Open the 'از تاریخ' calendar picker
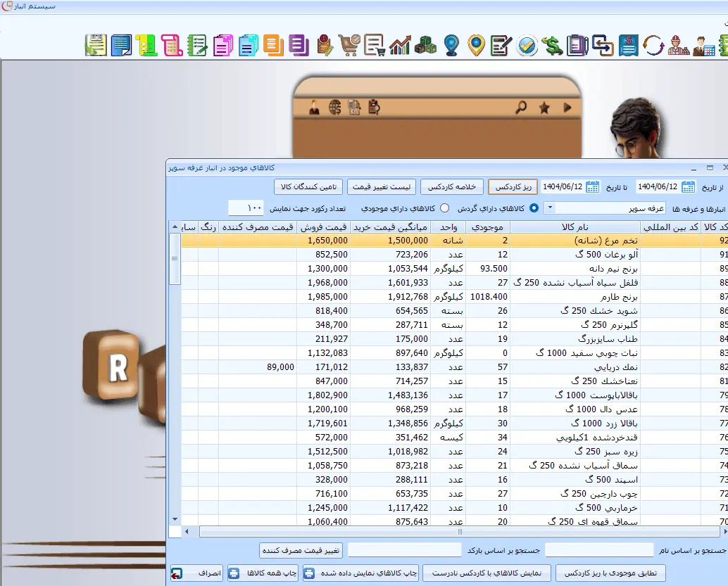 (x=688, y=186)
